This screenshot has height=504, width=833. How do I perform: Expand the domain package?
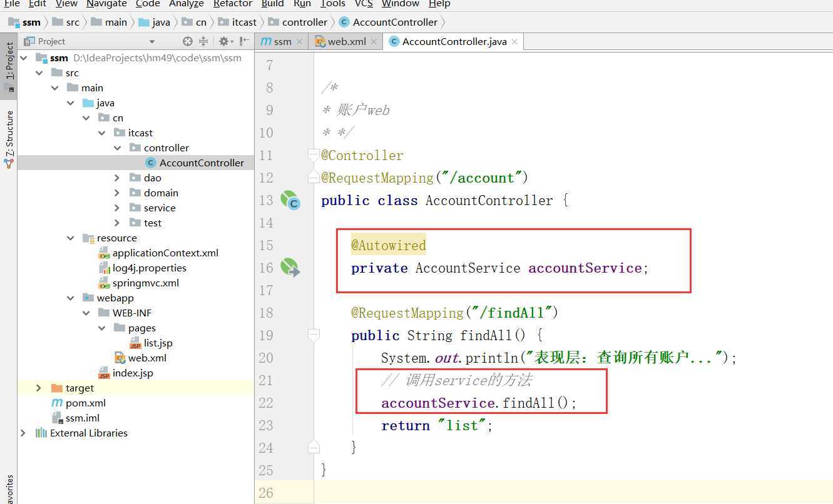click(117, 193)
